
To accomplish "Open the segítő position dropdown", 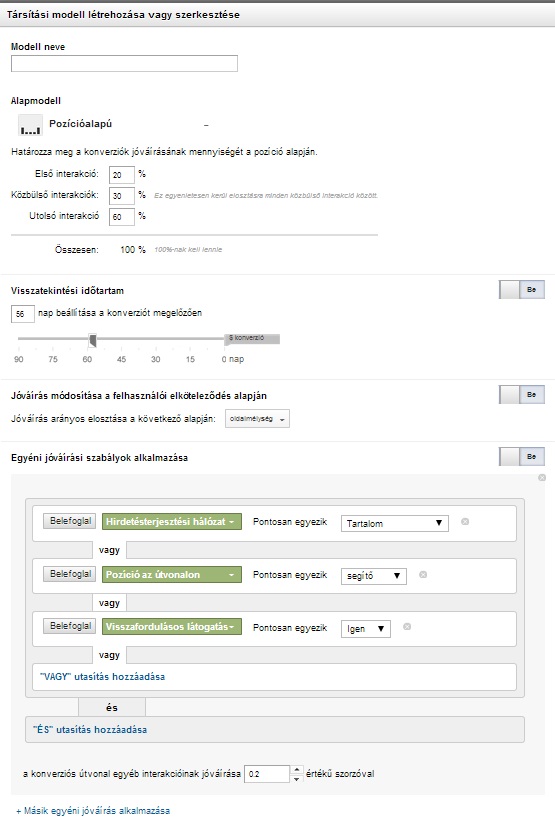I will (x=374, y=576).
